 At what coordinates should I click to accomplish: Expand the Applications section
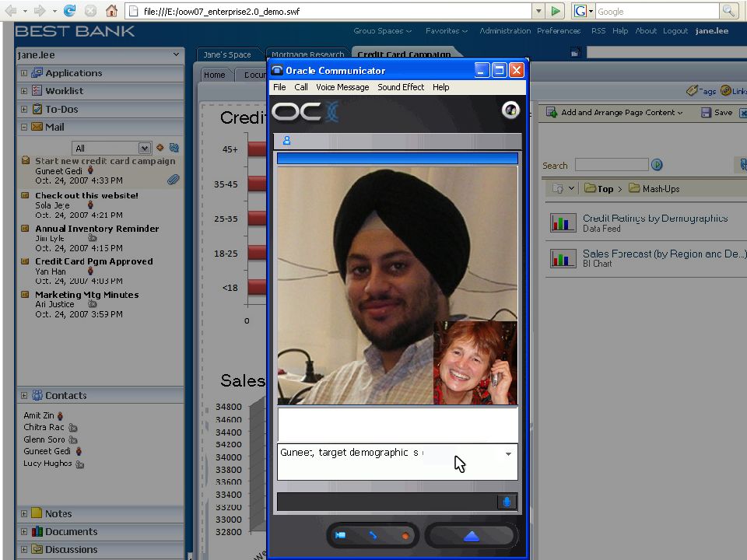24,73
